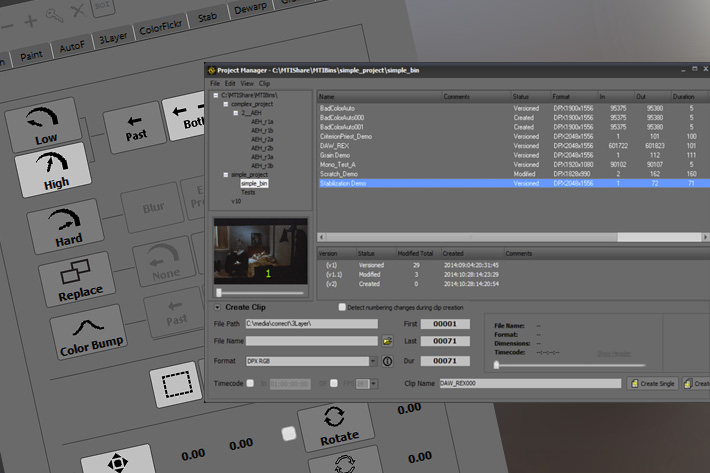Toggle the small checkbox beside Rotate
Screen dimensions: 710x473
[x=289, y=433]
